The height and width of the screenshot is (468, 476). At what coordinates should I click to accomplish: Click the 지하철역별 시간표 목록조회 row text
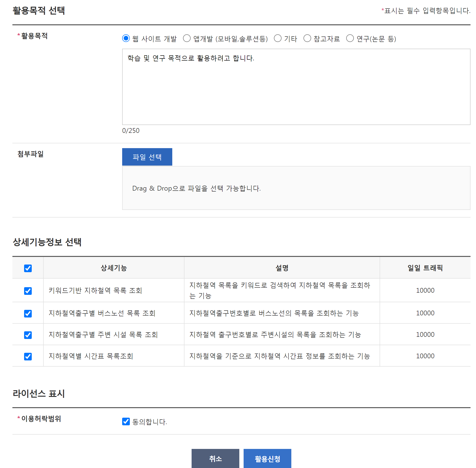[x=91, y=356]
